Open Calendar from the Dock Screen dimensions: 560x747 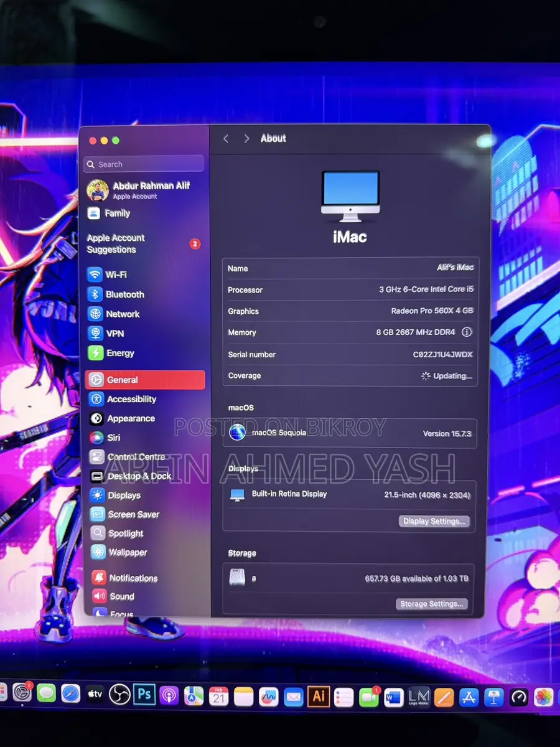(218, 696)
